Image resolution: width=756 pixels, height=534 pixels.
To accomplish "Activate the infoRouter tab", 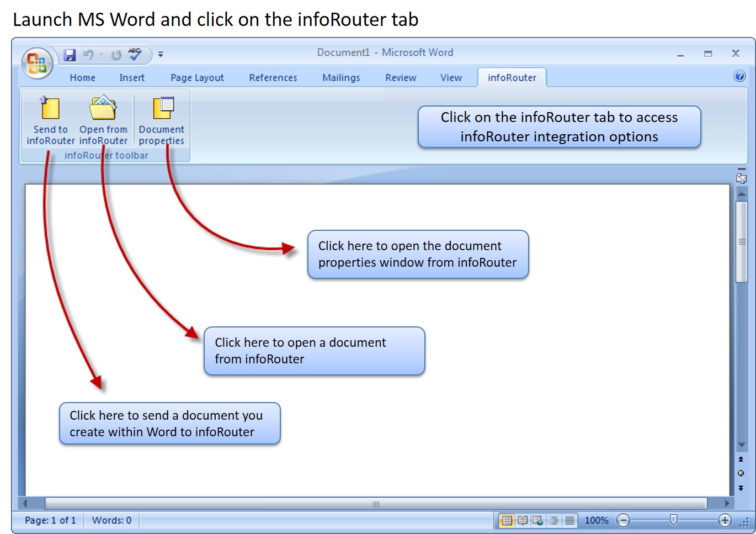I will (512, 78).
